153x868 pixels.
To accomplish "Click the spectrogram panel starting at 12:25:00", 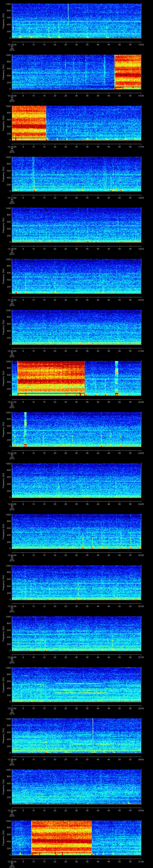I will [76, 583].
